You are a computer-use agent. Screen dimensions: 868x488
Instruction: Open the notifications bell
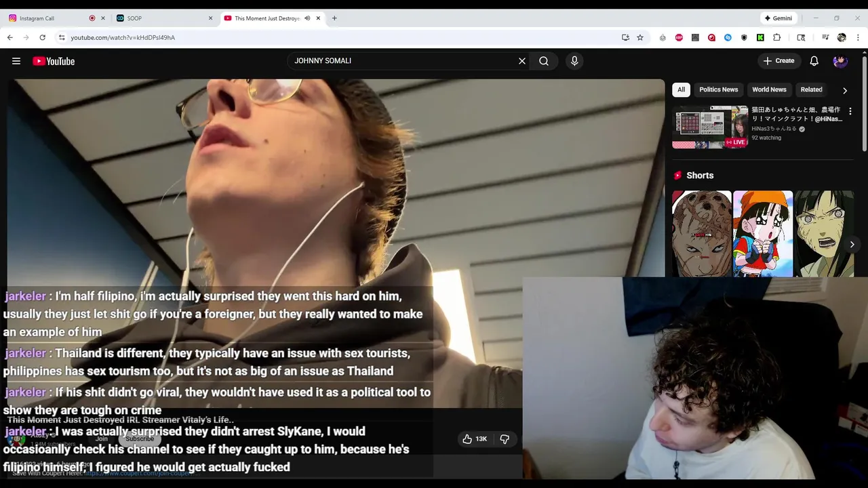(x=814, y=61)
